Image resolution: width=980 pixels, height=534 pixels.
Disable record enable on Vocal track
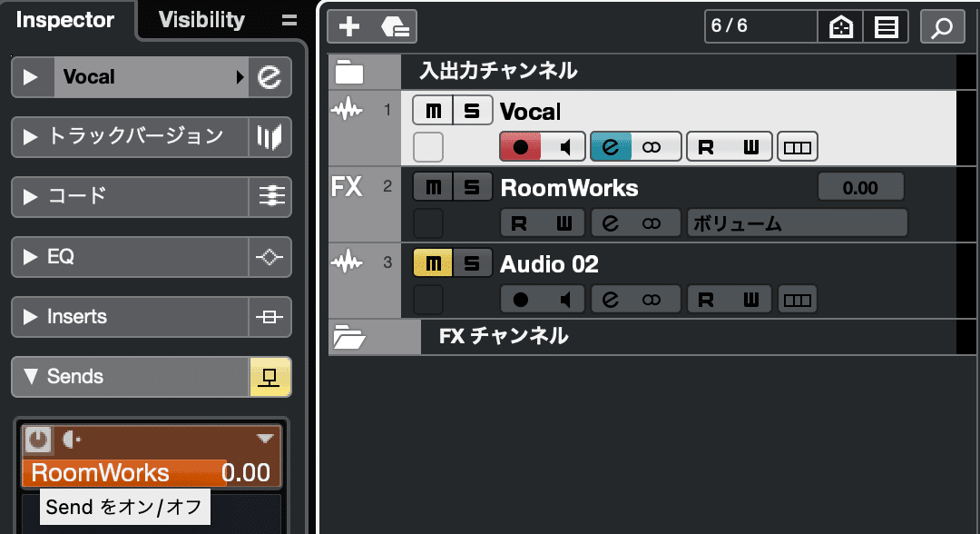(x=520, y=147)
